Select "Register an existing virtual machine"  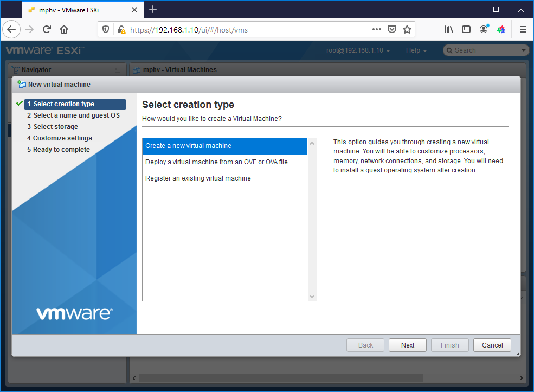tap(198, 177)
